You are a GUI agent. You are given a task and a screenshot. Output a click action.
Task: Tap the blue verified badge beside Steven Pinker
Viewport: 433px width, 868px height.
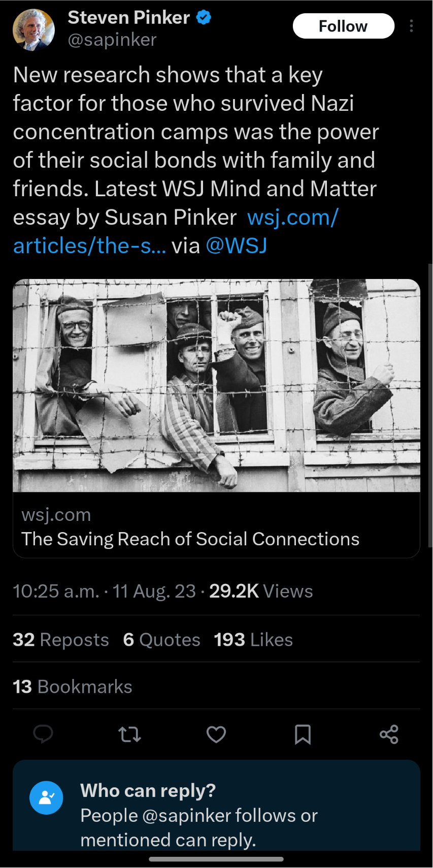[x=204, y=17]
